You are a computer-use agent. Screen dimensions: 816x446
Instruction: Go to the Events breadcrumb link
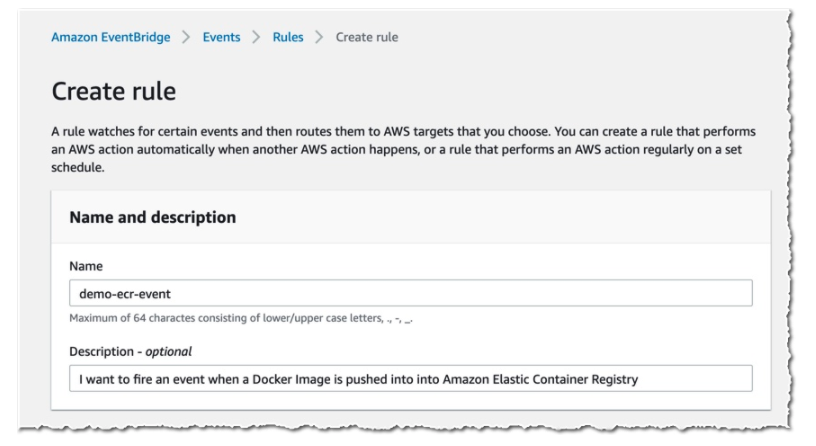coord(221,37)
